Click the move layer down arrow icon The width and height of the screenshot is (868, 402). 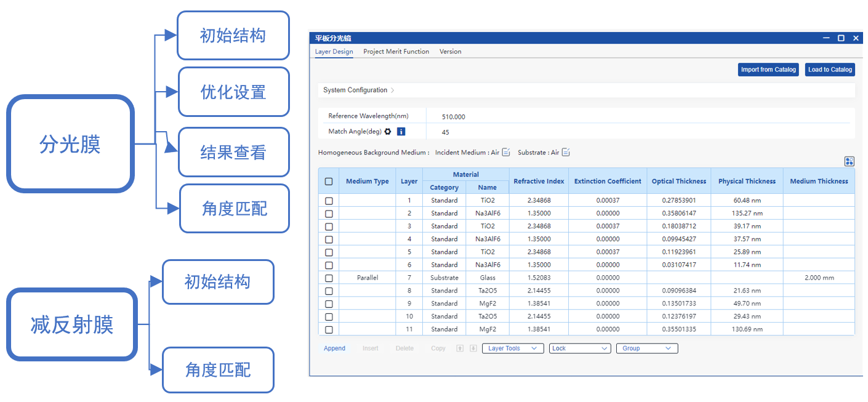pos(473,348)
